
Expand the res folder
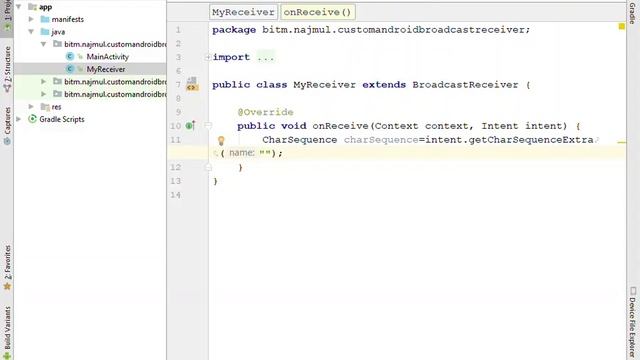pos(31,107)
